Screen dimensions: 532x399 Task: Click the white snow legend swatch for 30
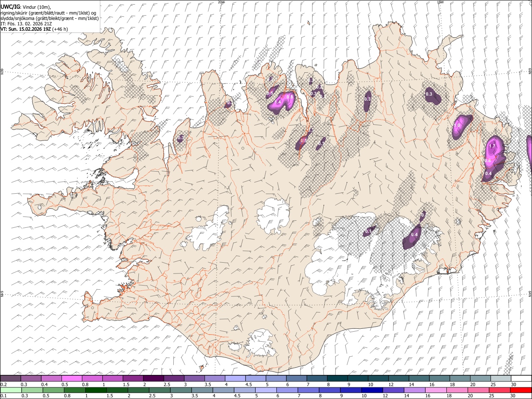click(x=521, y=378)
